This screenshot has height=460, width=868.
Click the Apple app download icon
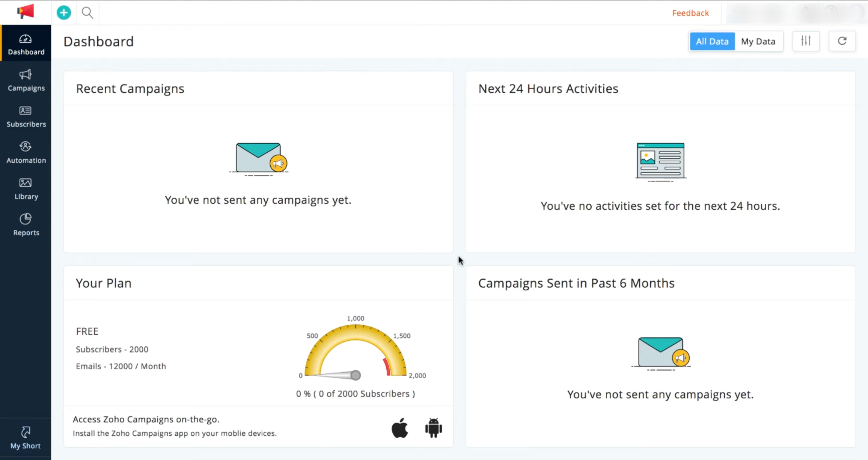400,428
